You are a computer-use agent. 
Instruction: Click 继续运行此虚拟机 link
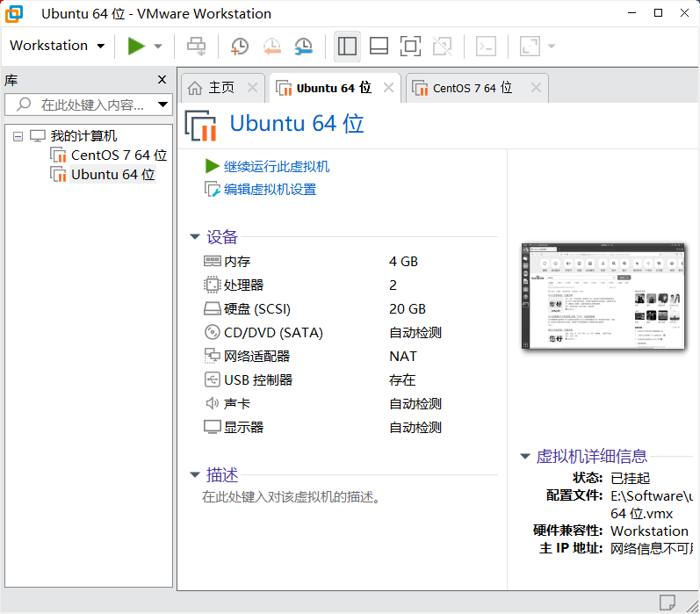tap(277, 167)
